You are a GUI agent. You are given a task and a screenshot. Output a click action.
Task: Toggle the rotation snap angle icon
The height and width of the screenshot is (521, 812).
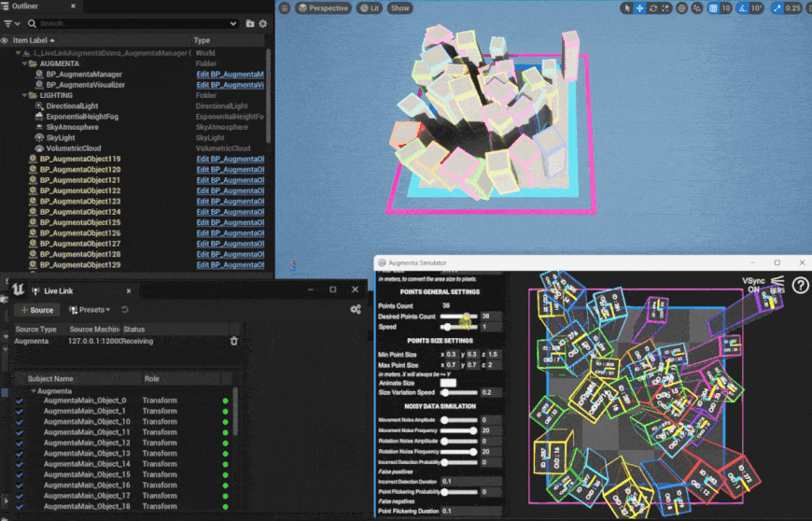pos(743,8)
